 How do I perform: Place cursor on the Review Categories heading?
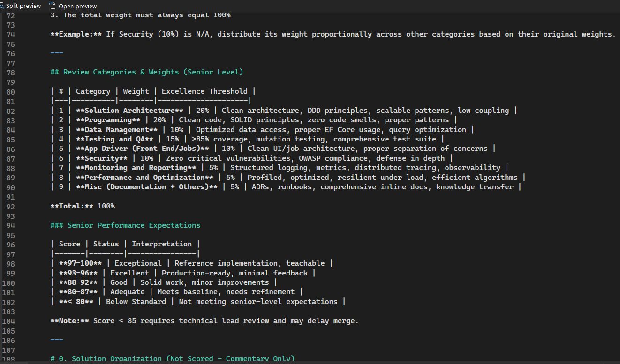[147, 72]
